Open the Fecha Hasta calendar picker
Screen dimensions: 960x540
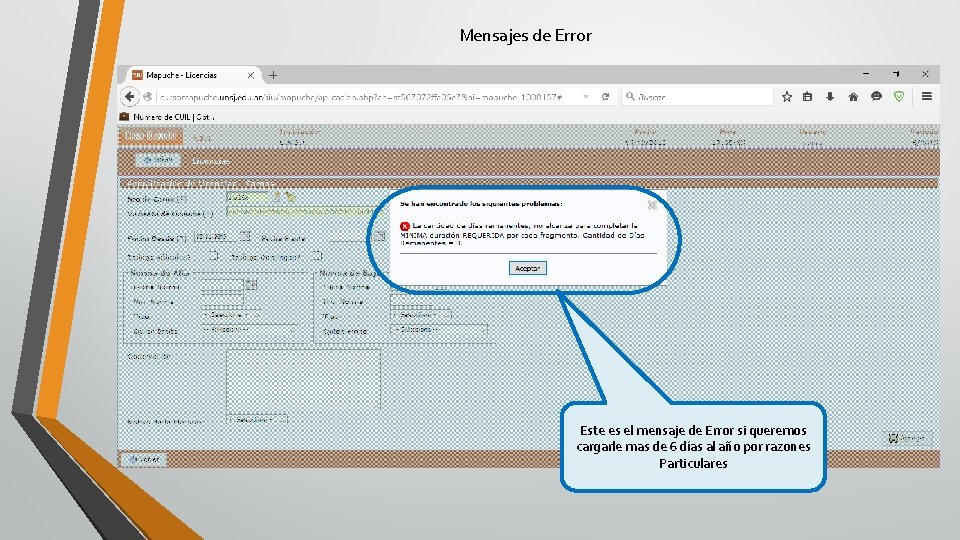coord(379,236)
